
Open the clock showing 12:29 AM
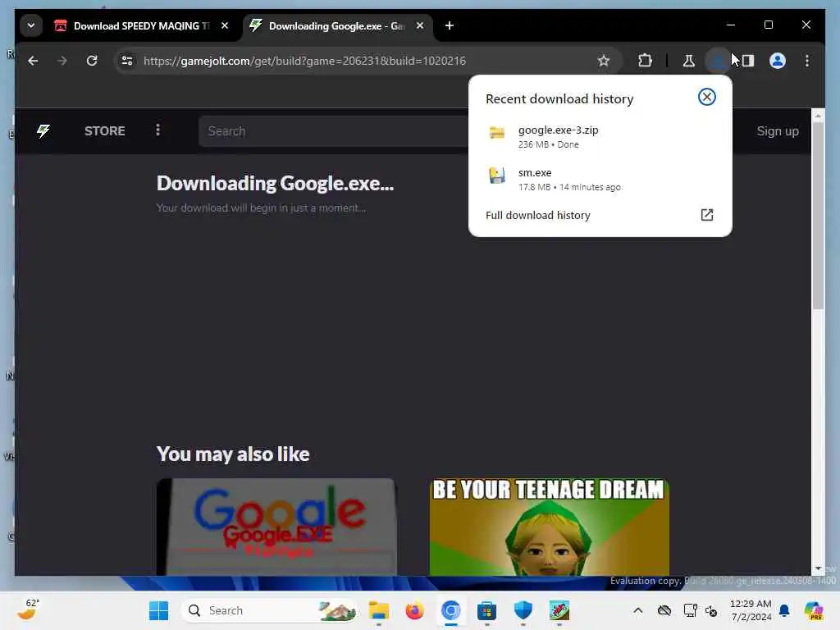[x=751, y=610]
